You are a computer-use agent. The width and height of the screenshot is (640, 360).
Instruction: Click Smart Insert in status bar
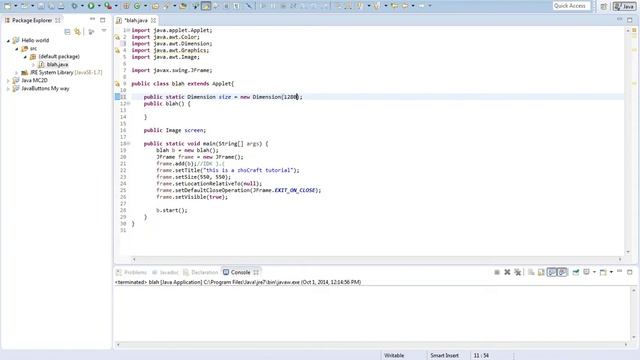click(444, 356)
